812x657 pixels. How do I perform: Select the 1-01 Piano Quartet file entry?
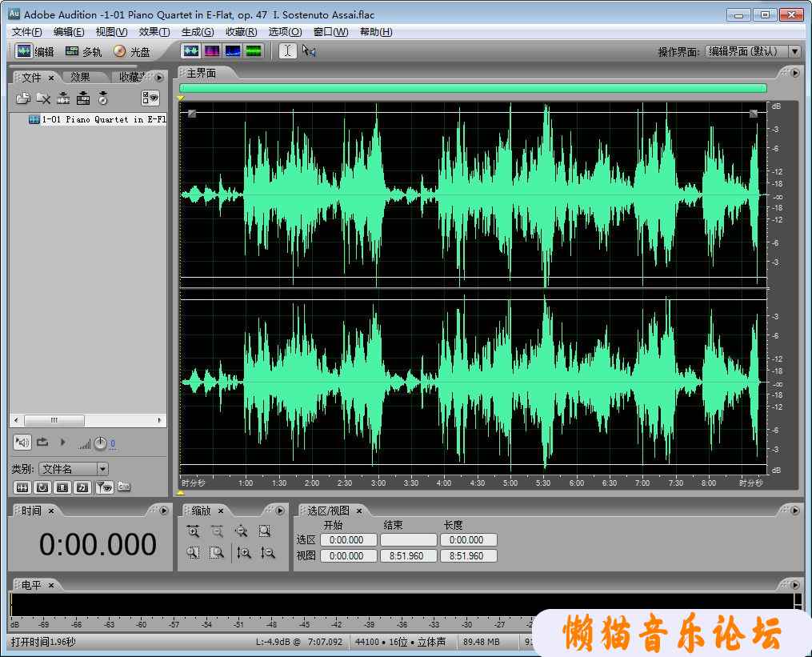pos(98,120)
